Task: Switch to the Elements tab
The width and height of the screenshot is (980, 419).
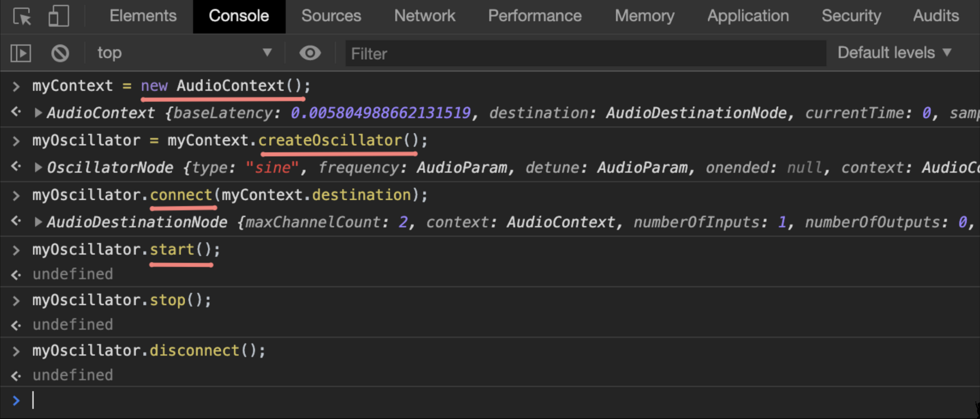Action: [143, 16]
